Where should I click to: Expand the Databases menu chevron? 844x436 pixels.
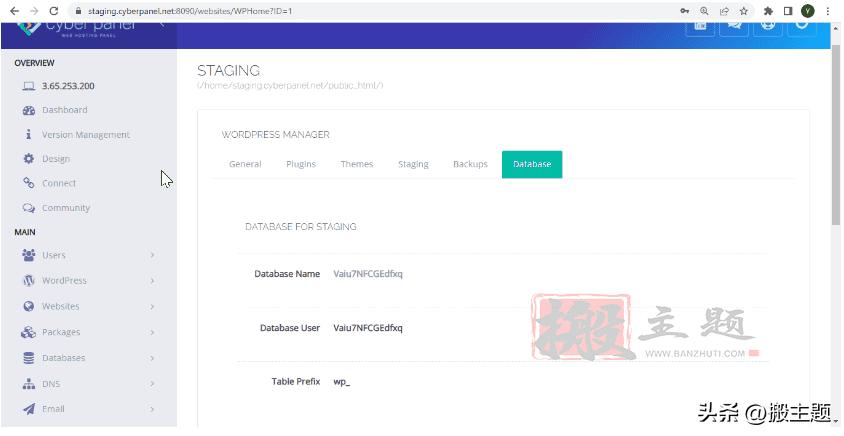(152, 358)
